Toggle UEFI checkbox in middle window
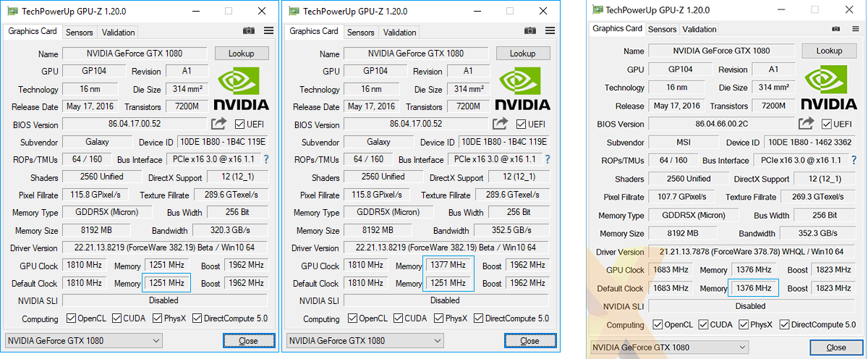 pos(522,124)
